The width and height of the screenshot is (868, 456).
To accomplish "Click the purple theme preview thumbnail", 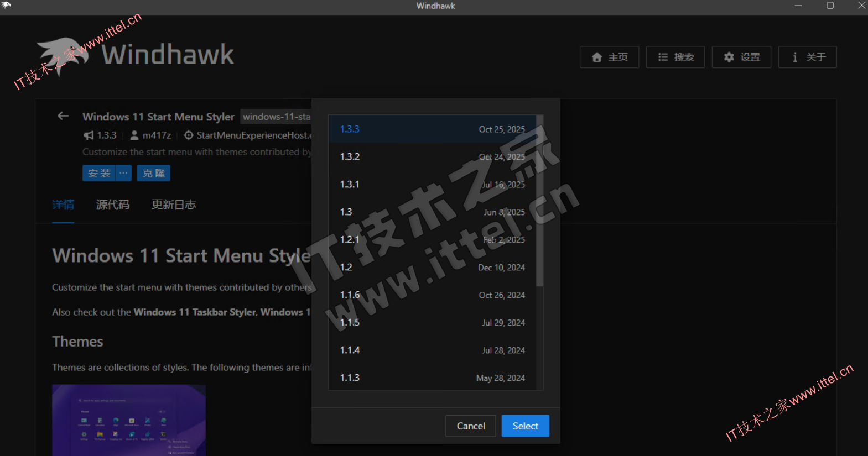I will (x=129, y=420).
